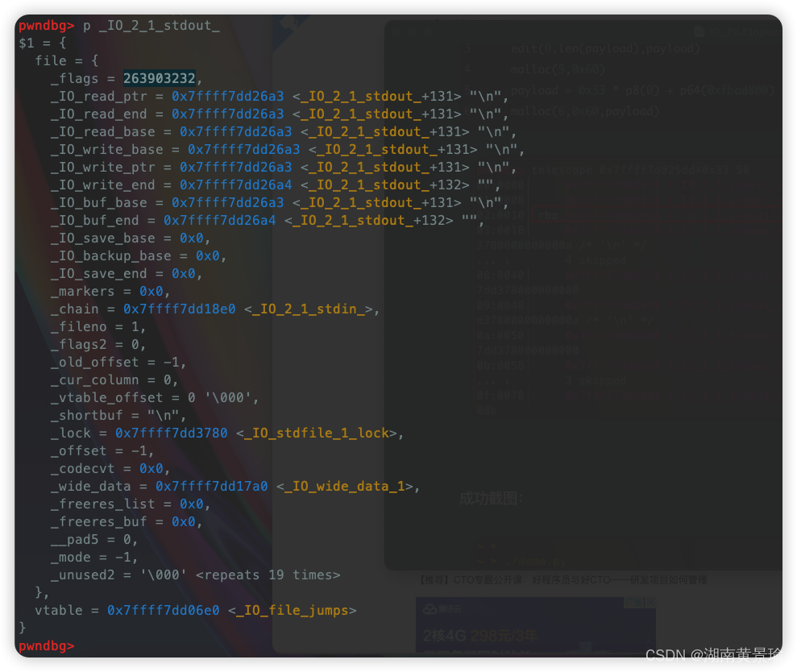Click the bottom pwndbg> prompt
The image size is (797, 672).
tap(46, 646)
